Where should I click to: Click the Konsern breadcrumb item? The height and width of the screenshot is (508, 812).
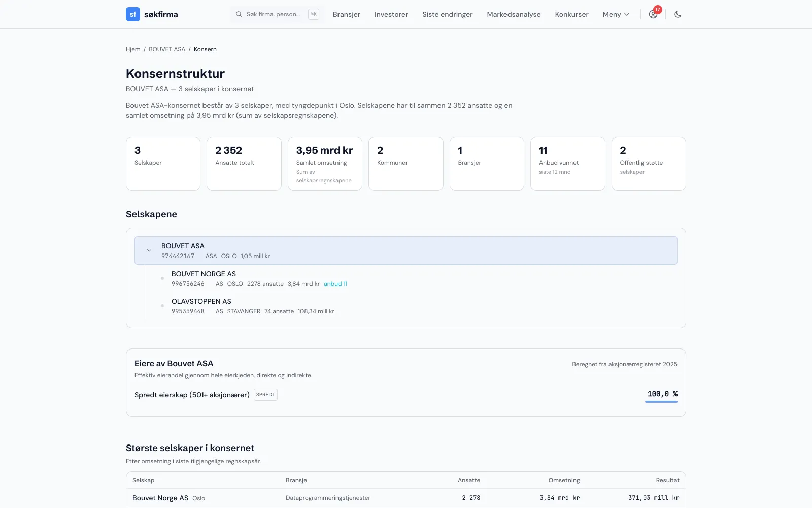(205, 49)
